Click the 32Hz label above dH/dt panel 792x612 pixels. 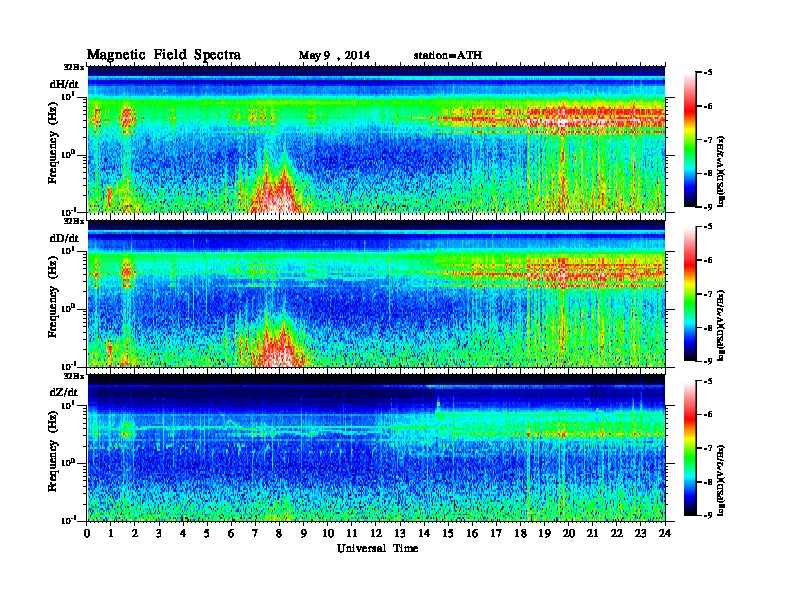[74, 67]
